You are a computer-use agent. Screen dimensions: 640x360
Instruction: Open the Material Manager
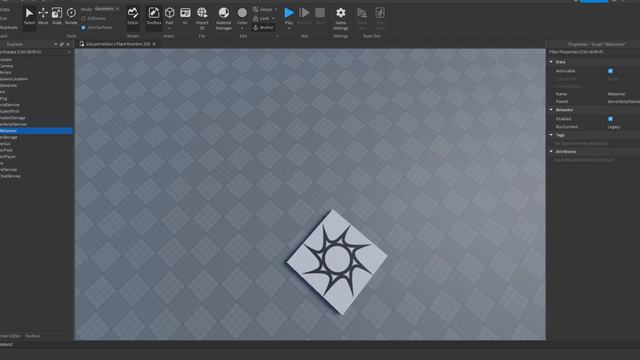[x=224, y=18]
